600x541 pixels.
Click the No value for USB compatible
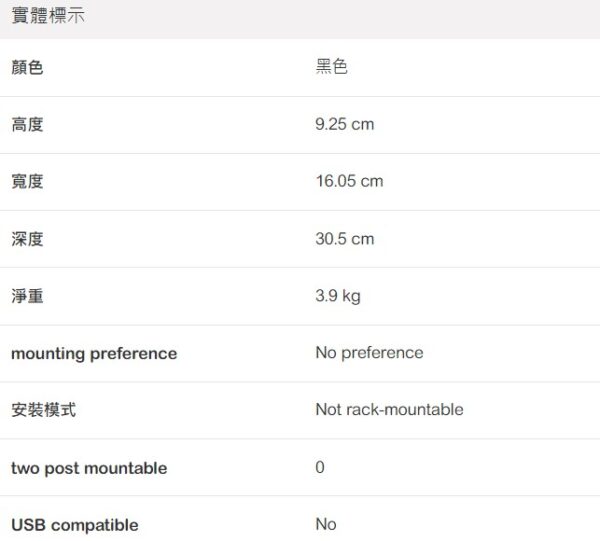[326, 525]
